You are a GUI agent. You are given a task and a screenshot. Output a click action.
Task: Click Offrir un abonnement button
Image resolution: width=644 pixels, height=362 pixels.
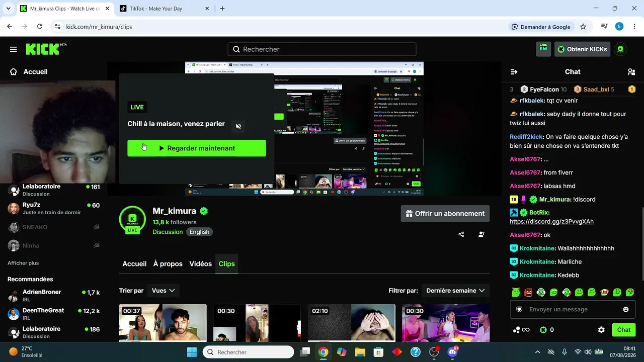coord(445,214)
